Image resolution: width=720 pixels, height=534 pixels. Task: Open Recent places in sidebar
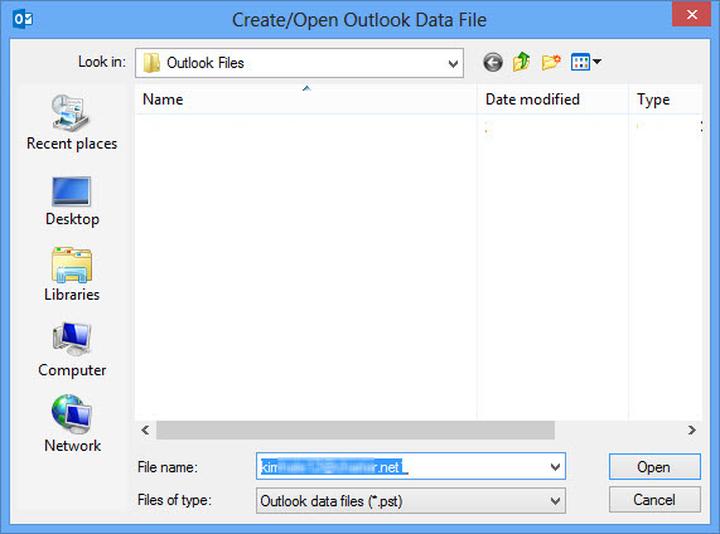pyautogui.click(x=71, y=124)
